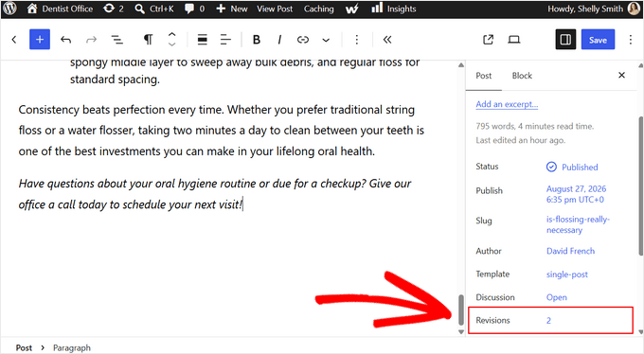Click editor scrollbar up arrow
This screenshot has width=644, height=354.
(461, 65)
